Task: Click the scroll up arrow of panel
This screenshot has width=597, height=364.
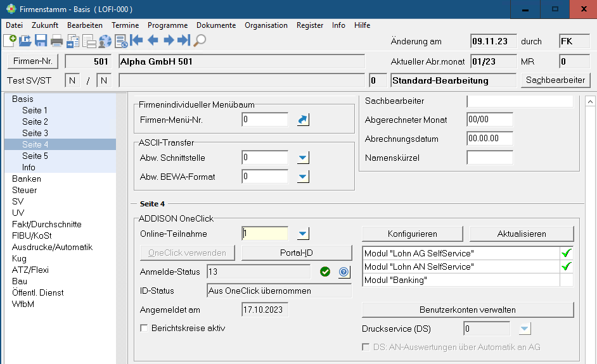Action: pyautogui.click(x=590, y=101)
